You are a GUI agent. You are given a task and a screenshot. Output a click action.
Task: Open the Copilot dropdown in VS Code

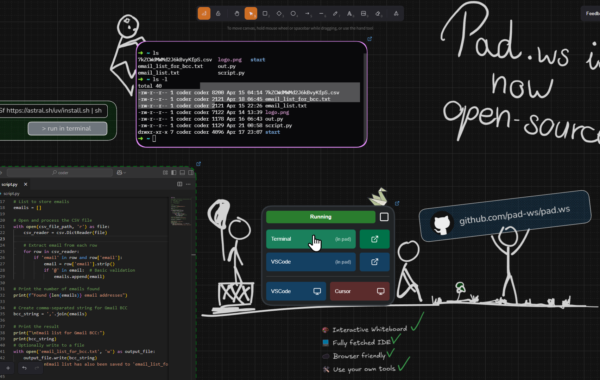121,173
